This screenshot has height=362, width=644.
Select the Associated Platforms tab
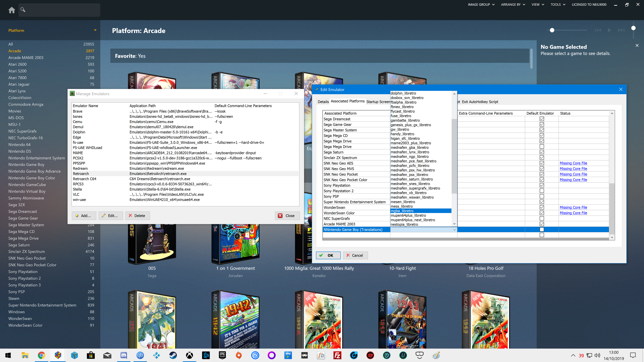pyautogui.click(x=347, y=101)
